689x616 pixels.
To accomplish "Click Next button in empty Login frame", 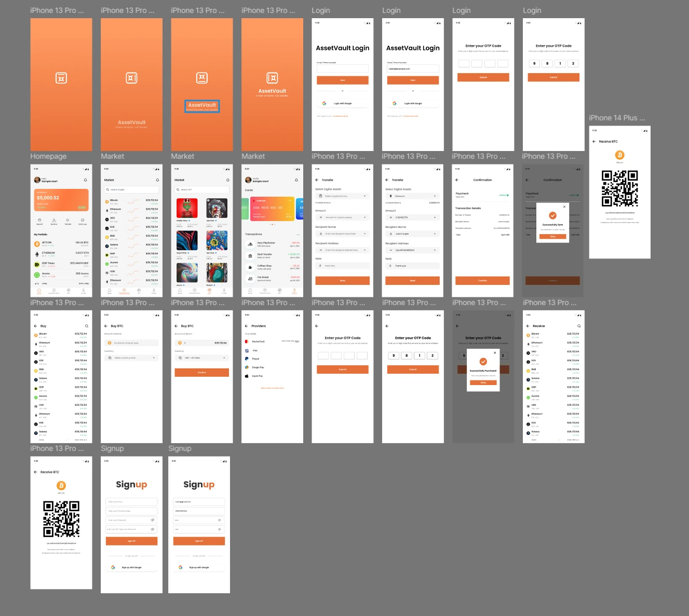I will click(x=343, y=80).
